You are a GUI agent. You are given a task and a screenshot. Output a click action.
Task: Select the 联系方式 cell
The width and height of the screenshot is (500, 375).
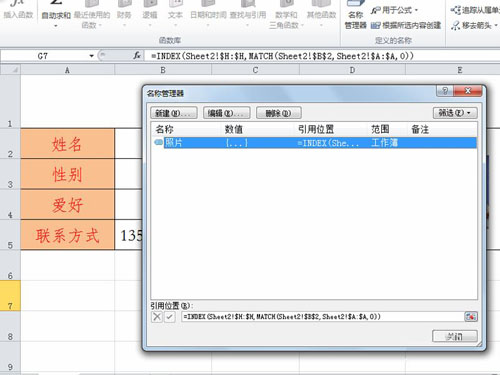(67, 235)
